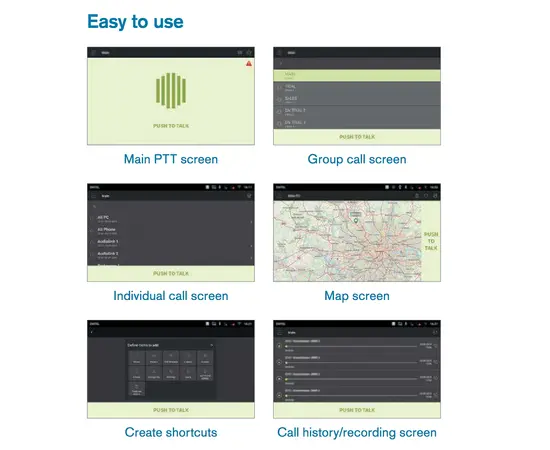550x450 pixels.
Task: Choose the All Phone contact entry
Action: click(x=171, y=231)
